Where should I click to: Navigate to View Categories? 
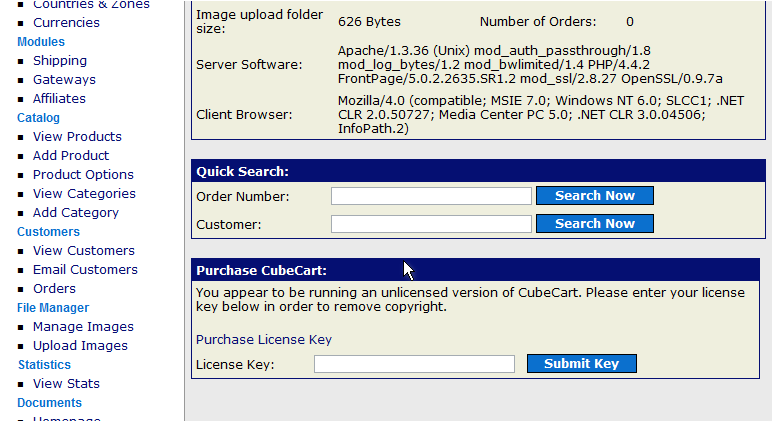pyautogui.click(x=84, y=194)
